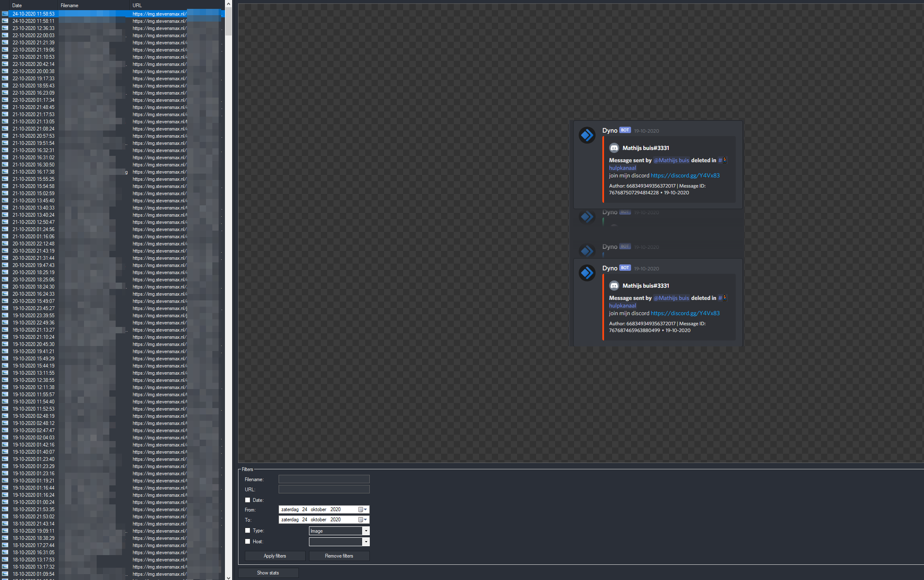
Task: Click Apply filters button
Action: point(275,556)
